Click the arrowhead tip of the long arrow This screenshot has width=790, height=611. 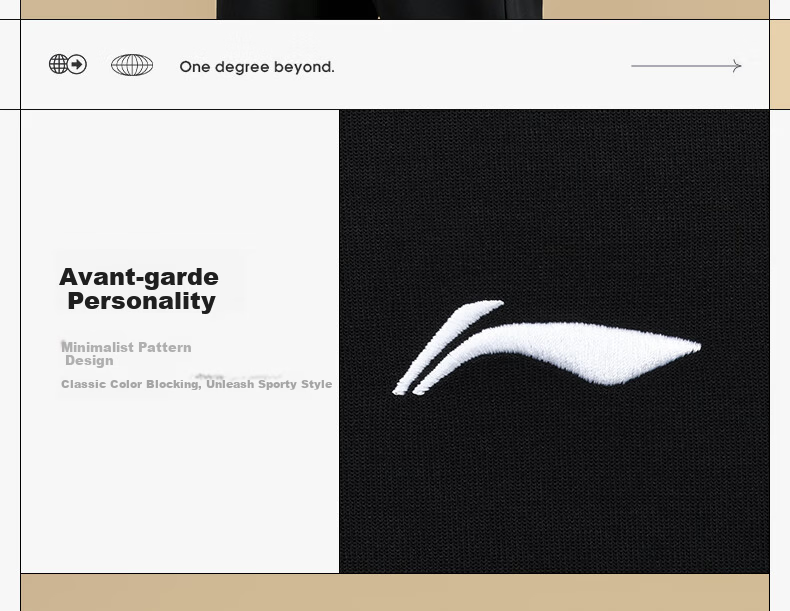(738, 66)
